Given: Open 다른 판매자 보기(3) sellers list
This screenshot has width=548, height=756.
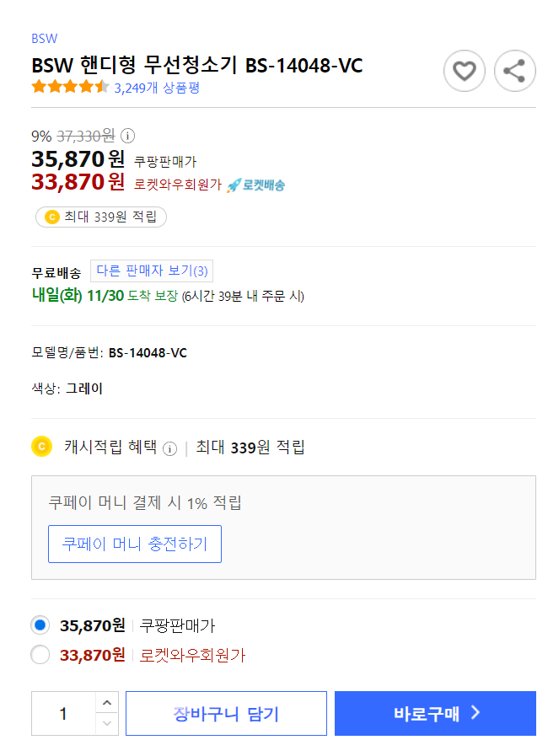Looking at the screenshot, I should [152, 271].
